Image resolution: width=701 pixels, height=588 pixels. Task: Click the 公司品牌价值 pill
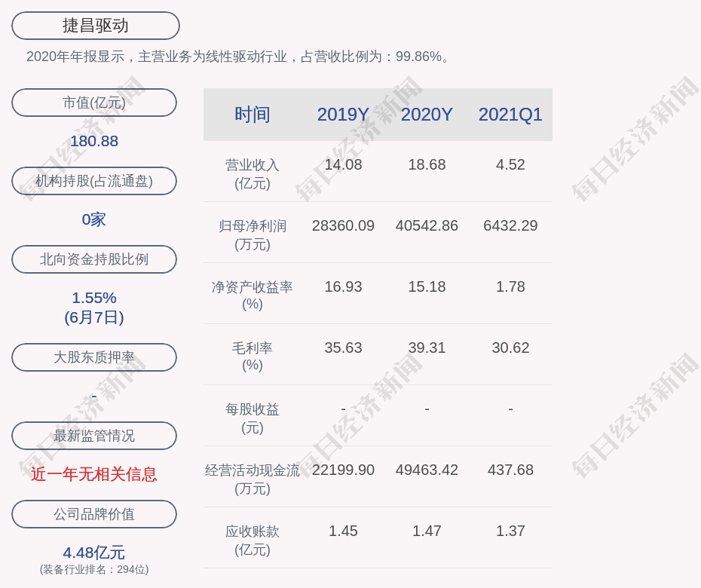tap(94, 514)
